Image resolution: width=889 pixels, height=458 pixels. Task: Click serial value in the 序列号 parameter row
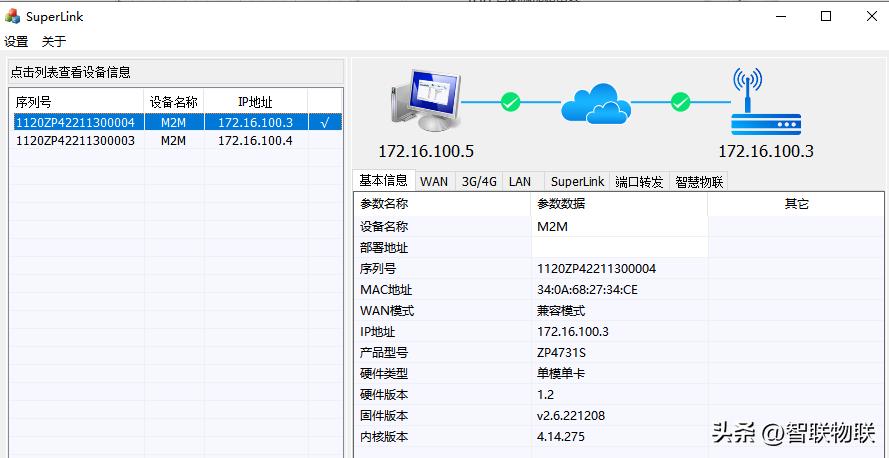pos(596,269)
